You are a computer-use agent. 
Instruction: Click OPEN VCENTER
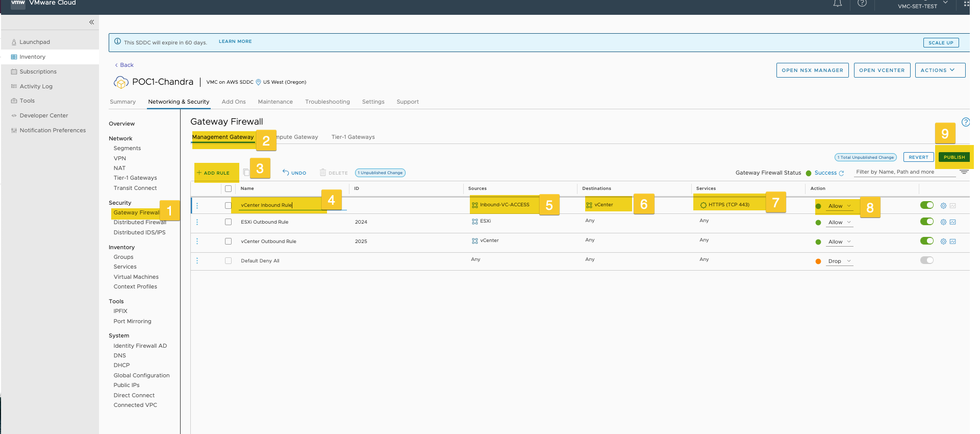(x=882, y=70)
